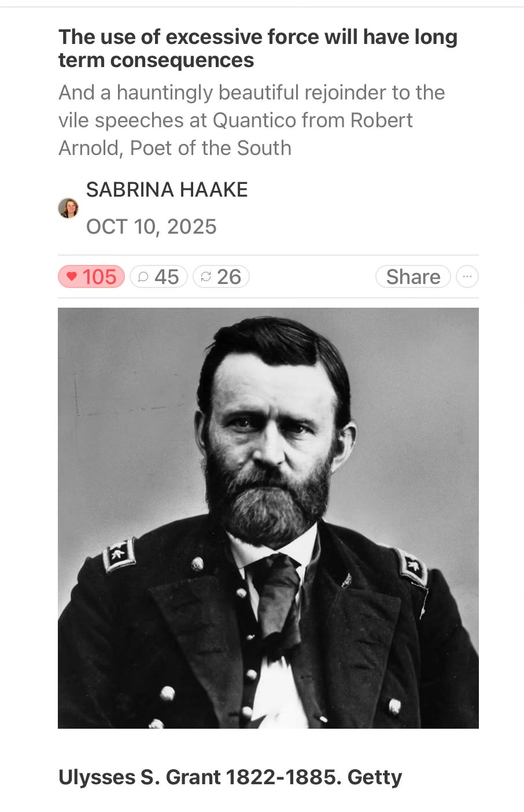
Task: Click the article headline about excessive force
Action: tap(258, 49)
